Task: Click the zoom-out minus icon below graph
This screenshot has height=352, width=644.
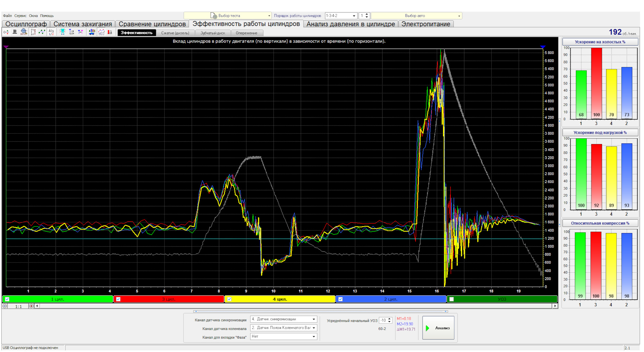Action: pyautogui.click(x=5, y=306)
